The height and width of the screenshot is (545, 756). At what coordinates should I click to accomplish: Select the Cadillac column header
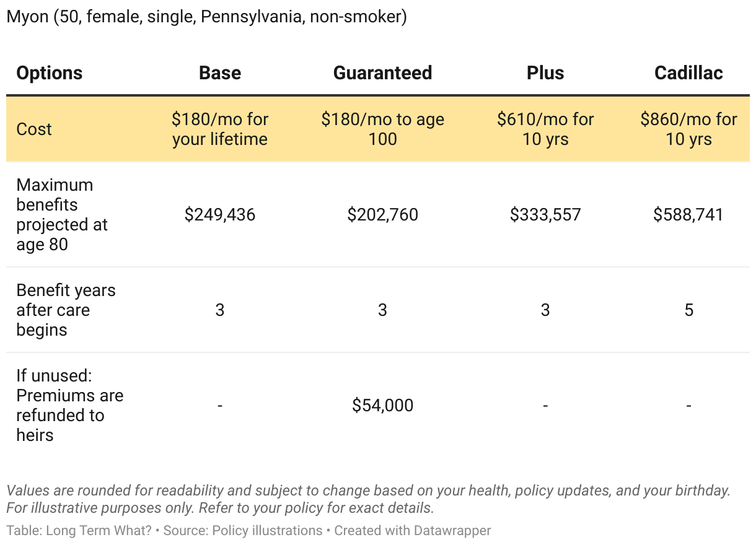pyautogui.click(x=688, y=73)
